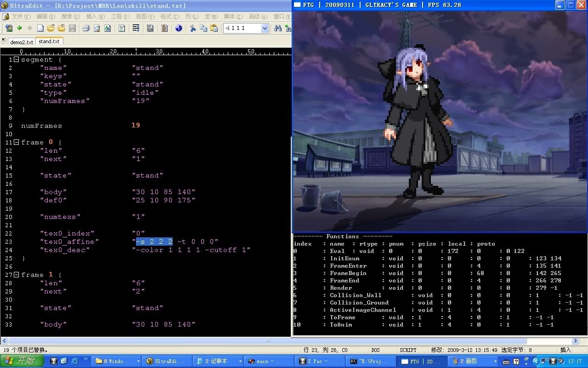Create a new file with New icon
The image size is (588, 368).
(40, 28)
